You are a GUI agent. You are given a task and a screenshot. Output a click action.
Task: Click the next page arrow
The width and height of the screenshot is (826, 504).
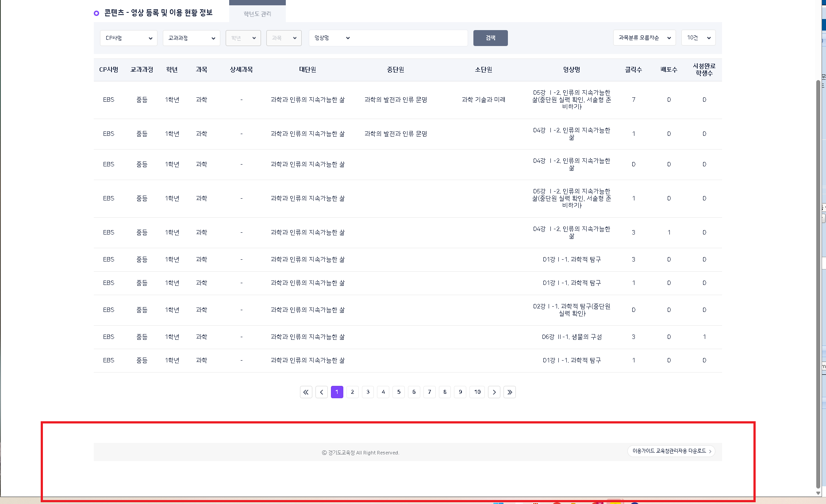[494, 392]
